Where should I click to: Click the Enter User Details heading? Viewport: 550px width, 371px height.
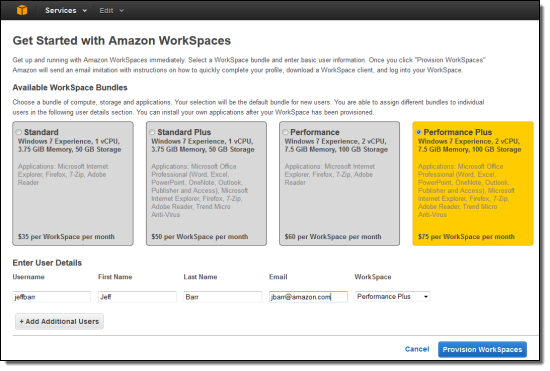47,263
